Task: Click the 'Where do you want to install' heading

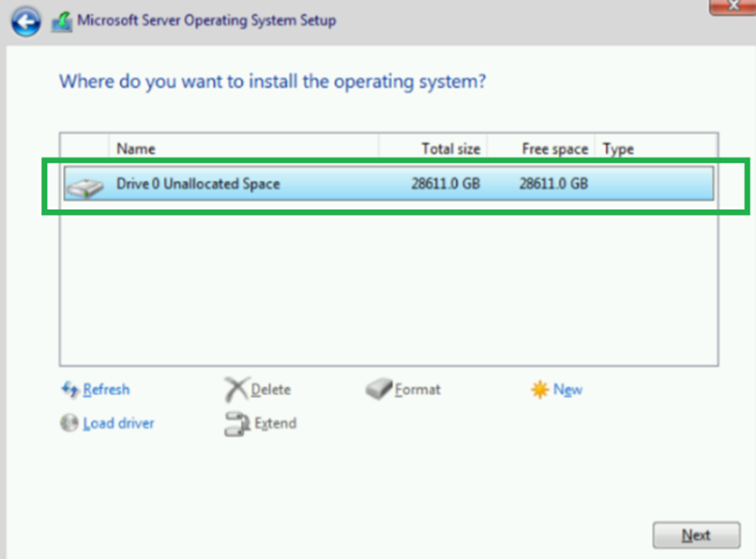Action: 272,82
